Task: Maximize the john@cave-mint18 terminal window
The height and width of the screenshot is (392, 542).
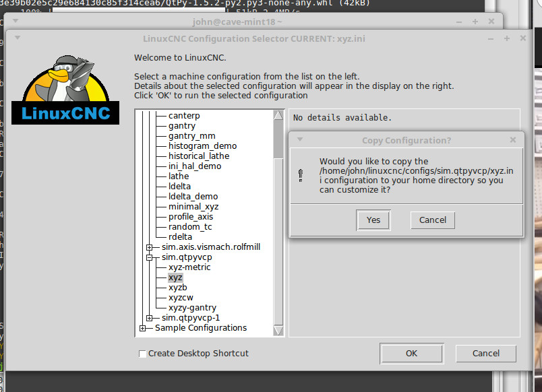Action: coord(475,22)
